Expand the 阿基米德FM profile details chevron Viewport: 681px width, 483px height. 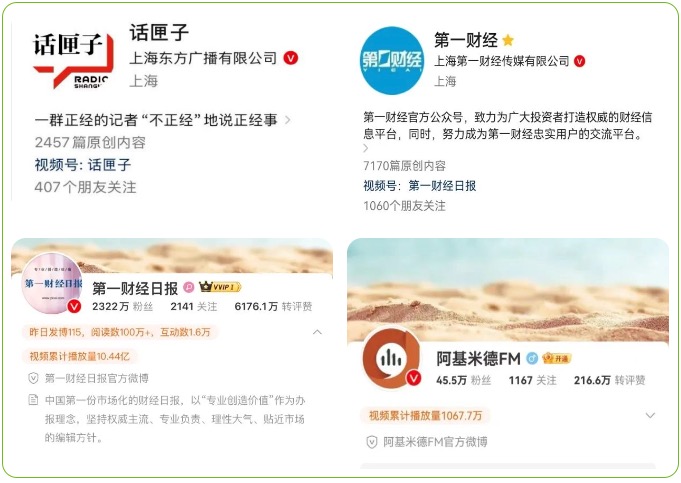click(650, 415)
